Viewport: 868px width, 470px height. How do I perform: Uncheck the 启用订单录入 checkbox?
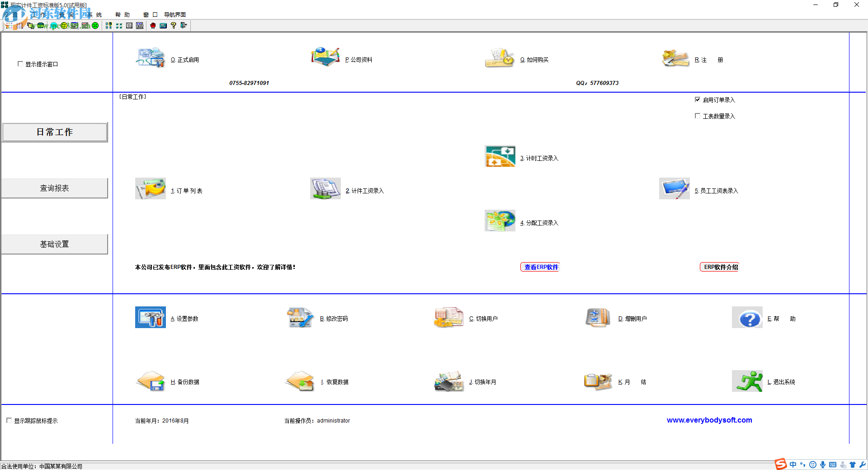(698, 100)
